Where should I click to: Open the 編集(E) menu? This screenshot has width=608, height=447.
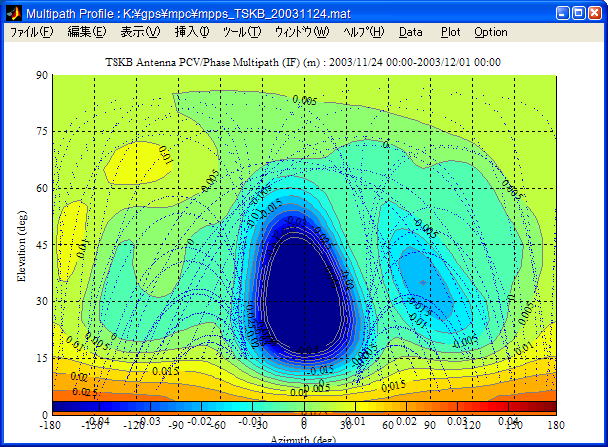(86, 32)
